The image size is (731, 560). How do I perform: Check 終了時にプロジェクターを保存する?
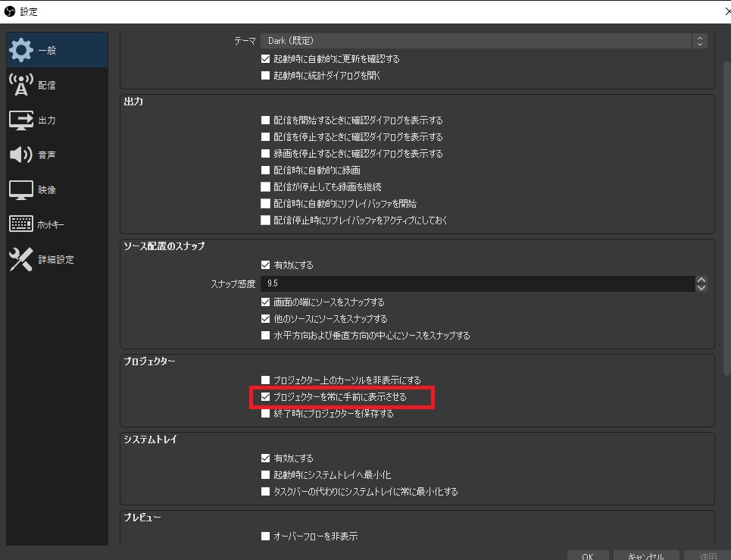266,414
